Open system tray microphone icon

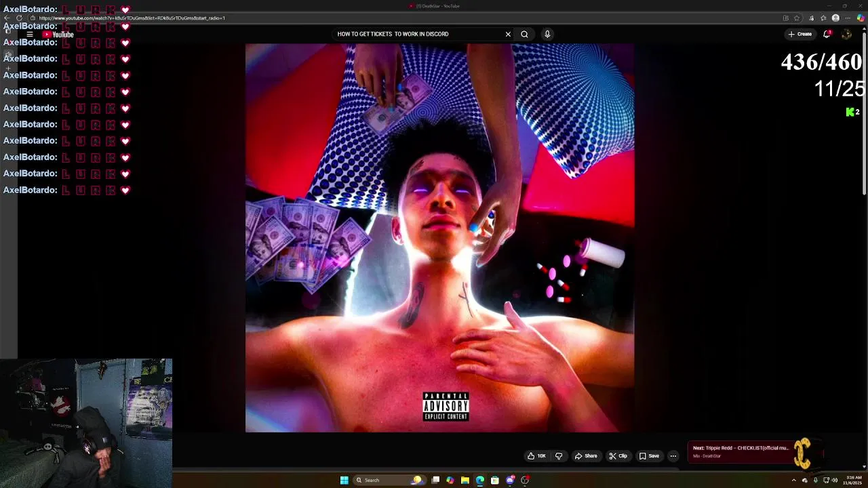point(816,480)
